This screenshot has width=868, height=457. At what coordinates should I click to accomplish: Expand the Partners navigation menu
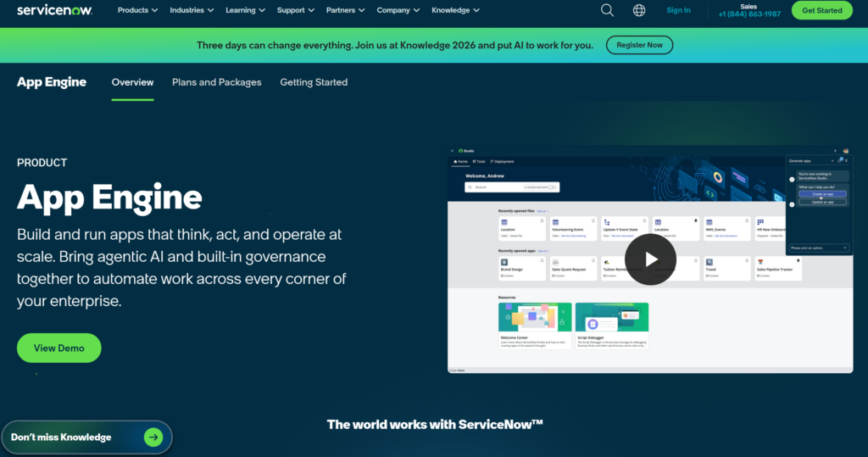click(346, 10)
